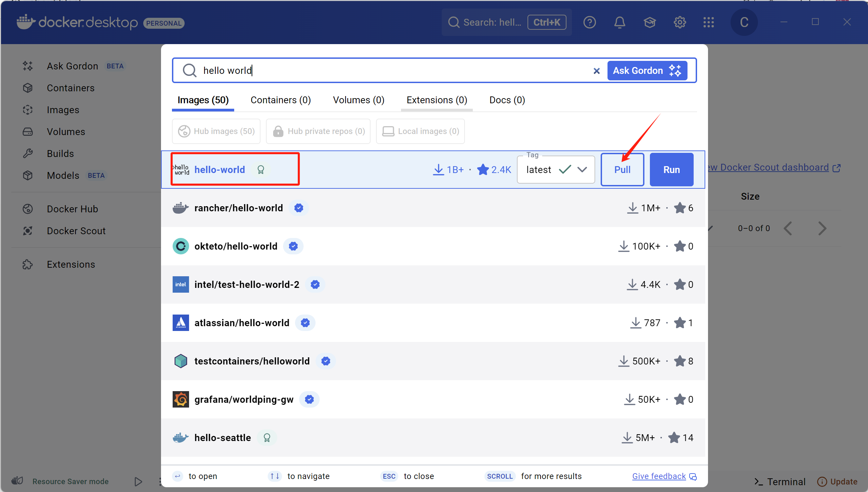
Task: Open the settings gear icon
Action: click(x=680, y=23)
